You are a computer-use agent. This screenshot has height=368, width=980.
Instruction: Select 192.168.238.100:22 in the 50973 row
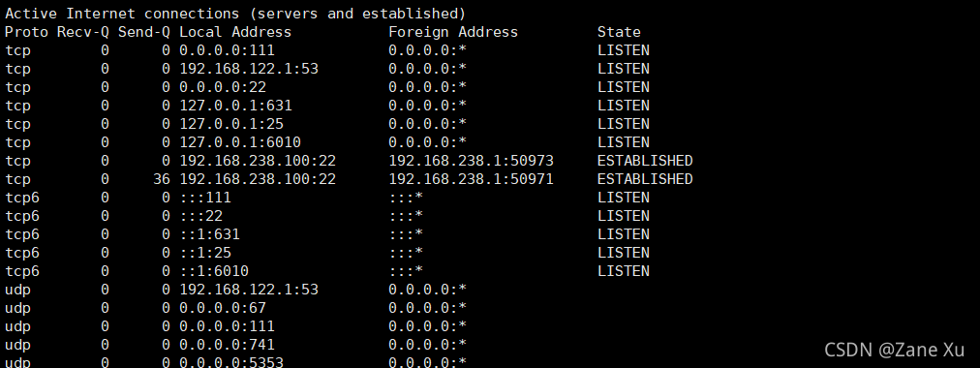pos(258,161)
